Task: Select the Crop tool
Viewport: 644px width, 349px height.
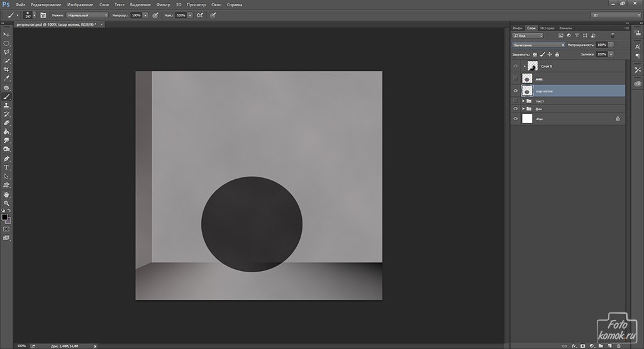Action: 6,69
